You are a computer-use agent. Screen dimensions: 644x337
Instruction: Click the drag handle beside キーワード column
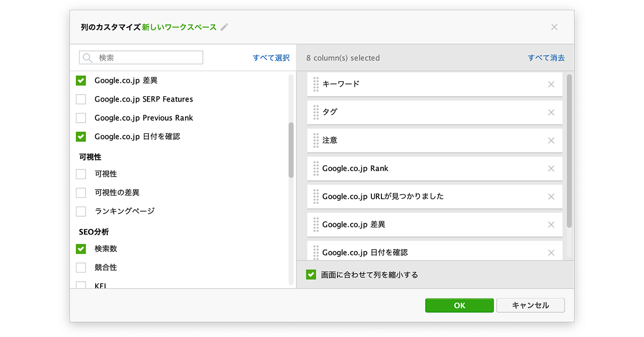[316, 85]
